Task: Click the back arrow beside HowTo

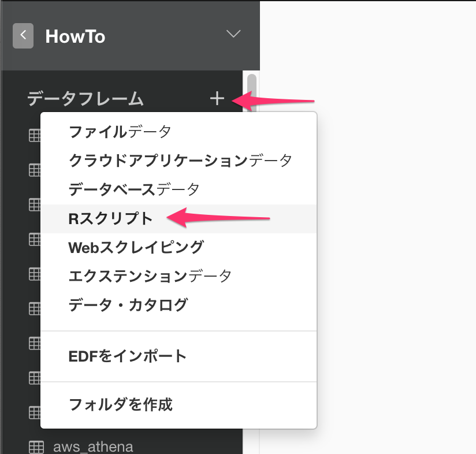Action: 23,35
